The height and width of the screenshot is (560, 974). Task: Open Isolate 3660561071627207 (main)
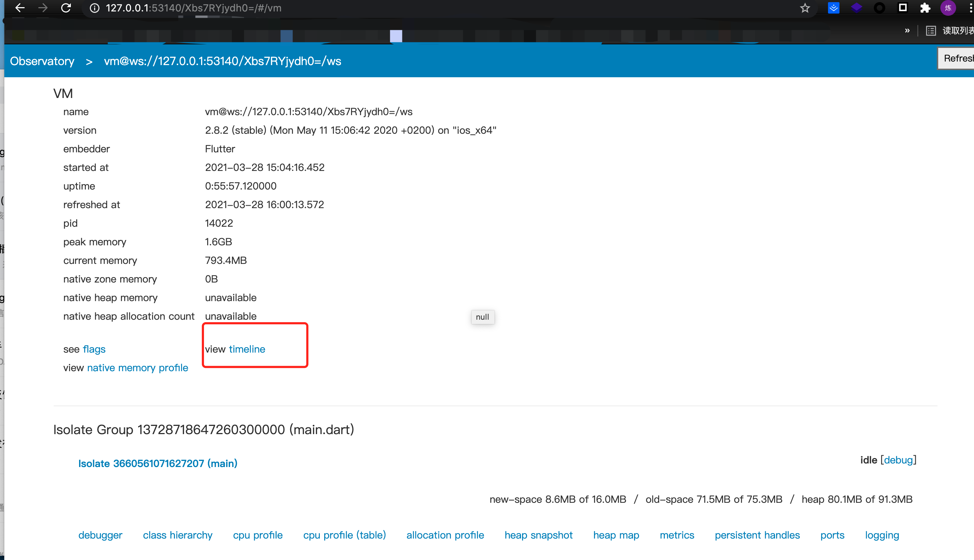[x=158, y=463]
